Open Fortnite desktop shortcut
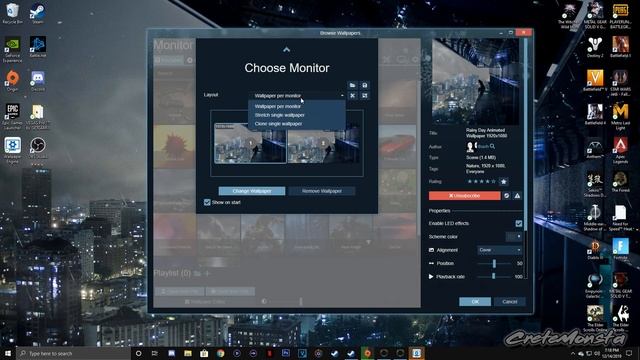This screenshot has height=360, width=640. [620, 249]
